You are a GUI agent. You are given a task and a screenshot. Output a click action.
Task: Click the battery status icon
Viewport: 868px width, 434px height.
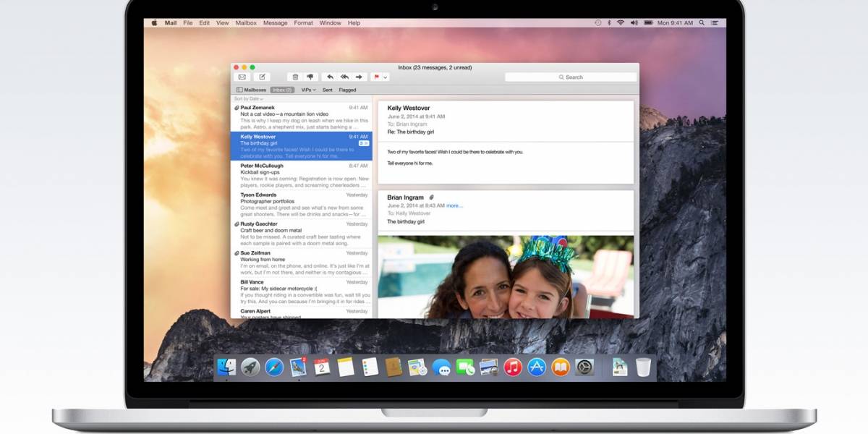click(647, 22)
